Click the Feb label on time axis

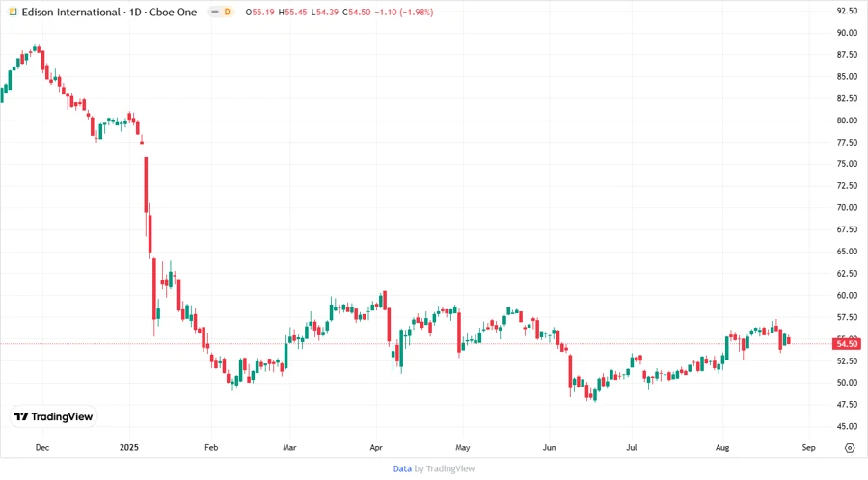point(211,448)
